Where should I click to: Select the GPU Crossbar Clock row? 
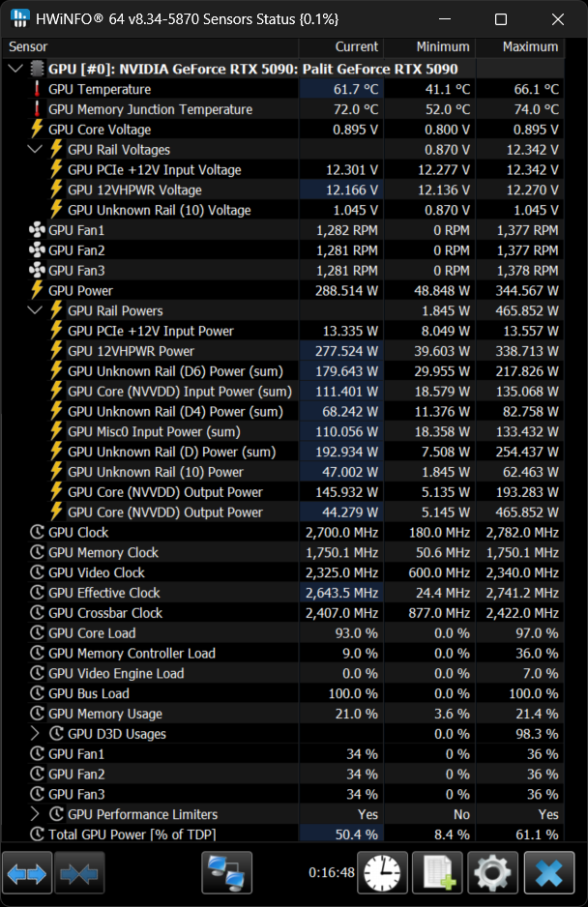pos(283,613)
